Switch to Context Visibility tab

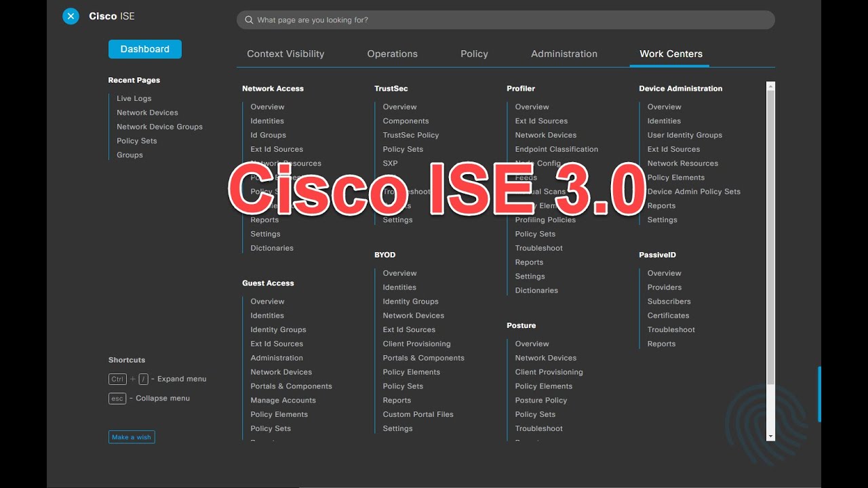(x=285, y=54)
